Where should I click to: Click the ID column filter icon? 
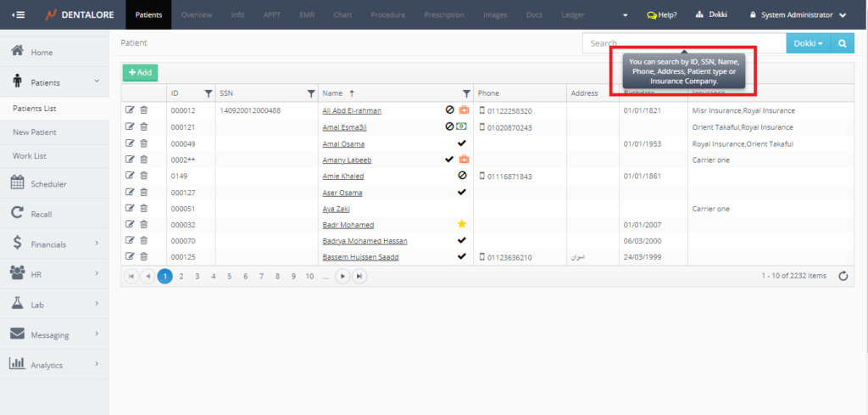tap(209, 93)
